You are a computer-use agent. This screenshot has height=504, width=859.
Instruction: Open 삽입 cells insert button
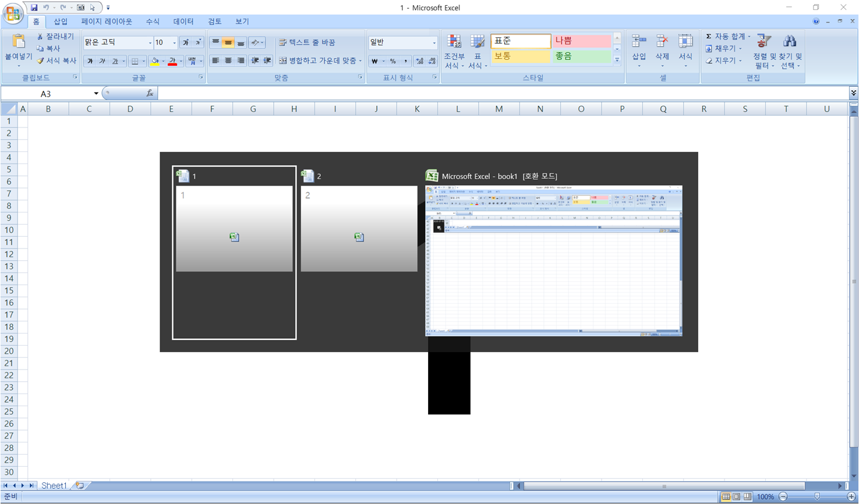coord(639,50)
